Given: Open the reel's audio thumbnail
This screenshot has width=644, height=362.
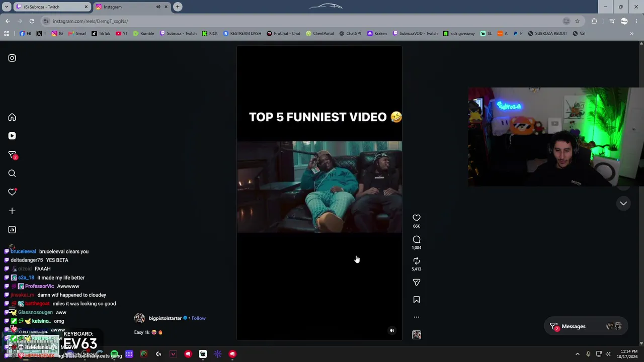Looking at the screenshot, I should tap(417, 335).
